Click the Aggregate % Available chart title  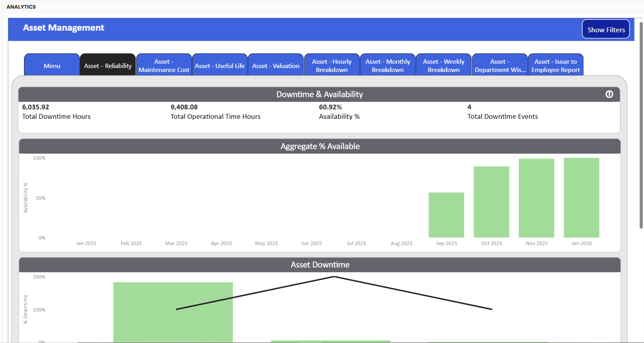click(x=320, y=146)
